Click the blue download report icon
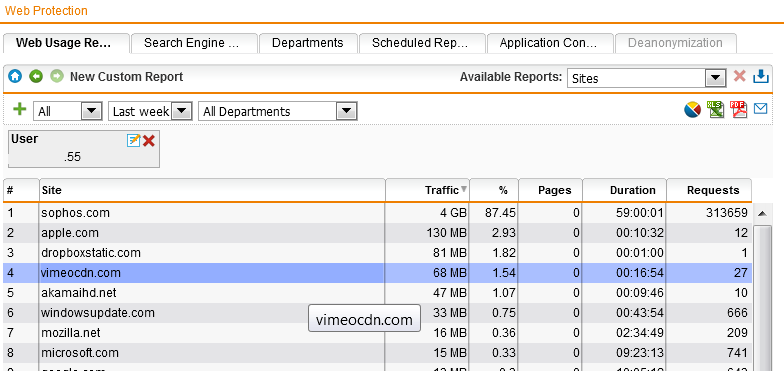Image resolution: width=784 pixels, height=371 pixels. point(761,76)
